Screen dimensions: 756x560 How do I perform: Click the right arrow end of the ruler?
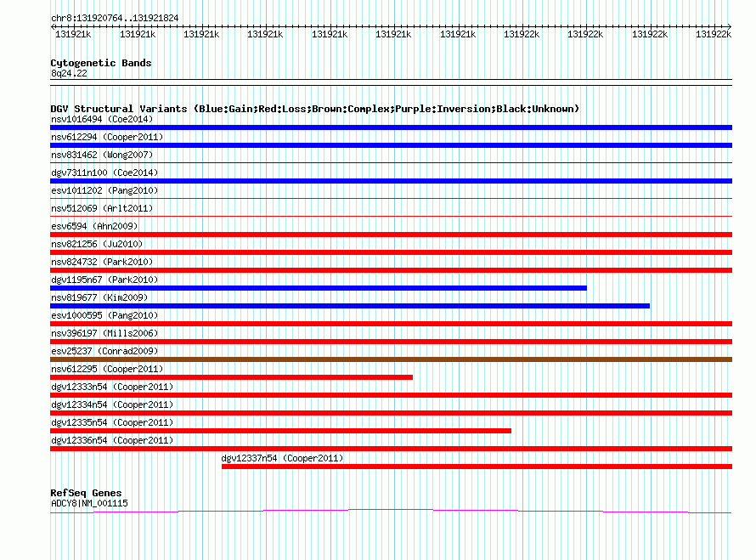point(730,27)
